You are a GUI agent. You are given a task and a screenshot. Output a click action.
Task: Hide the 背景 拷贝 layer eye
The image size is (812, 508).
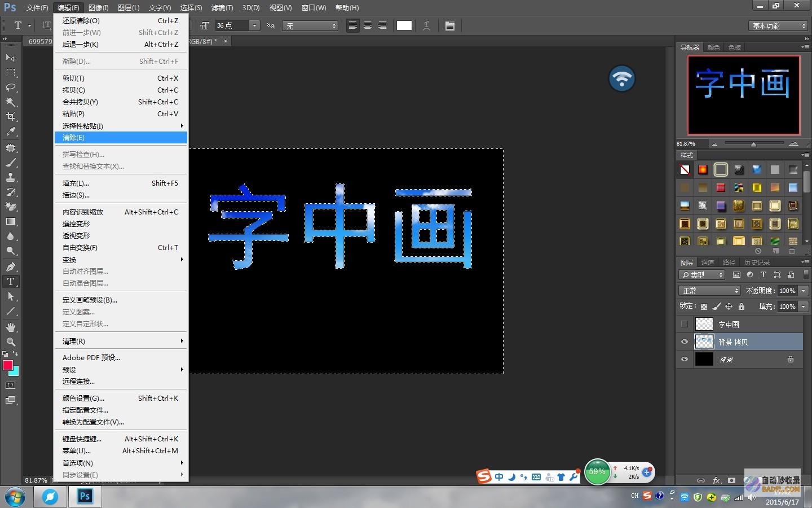685,341
